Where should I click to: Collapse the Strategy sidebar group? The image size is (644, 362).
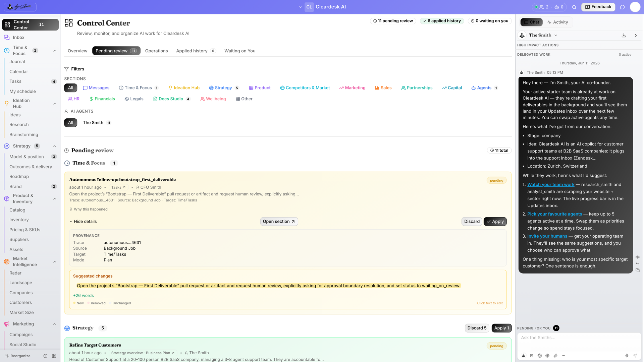(x=55, y=146)
